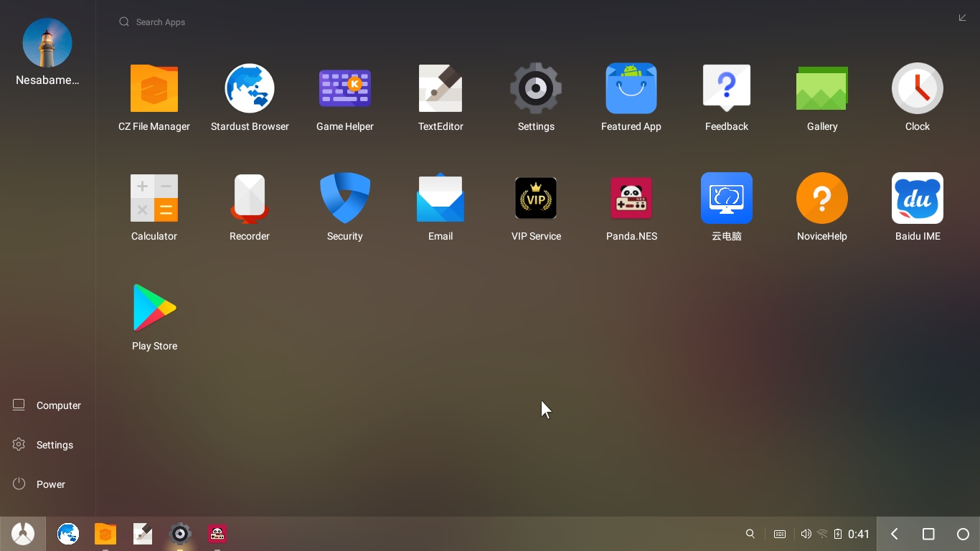
Task: Collapse the app drawer with corner arrow
Action: (962, 18)
